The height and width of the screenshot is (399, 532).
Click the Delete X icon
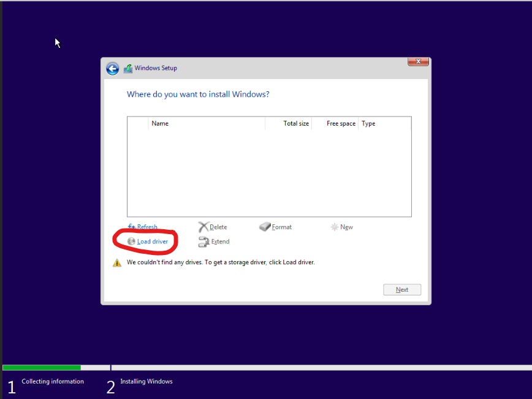click(x=203, y=227)
